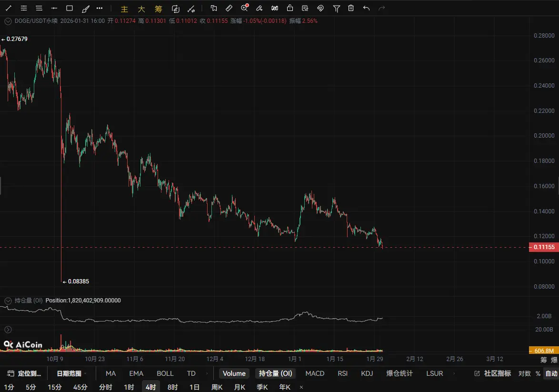Expand more sub-indicators arrow after LSUR
This screenshot has width=559, height=392.
454,373
